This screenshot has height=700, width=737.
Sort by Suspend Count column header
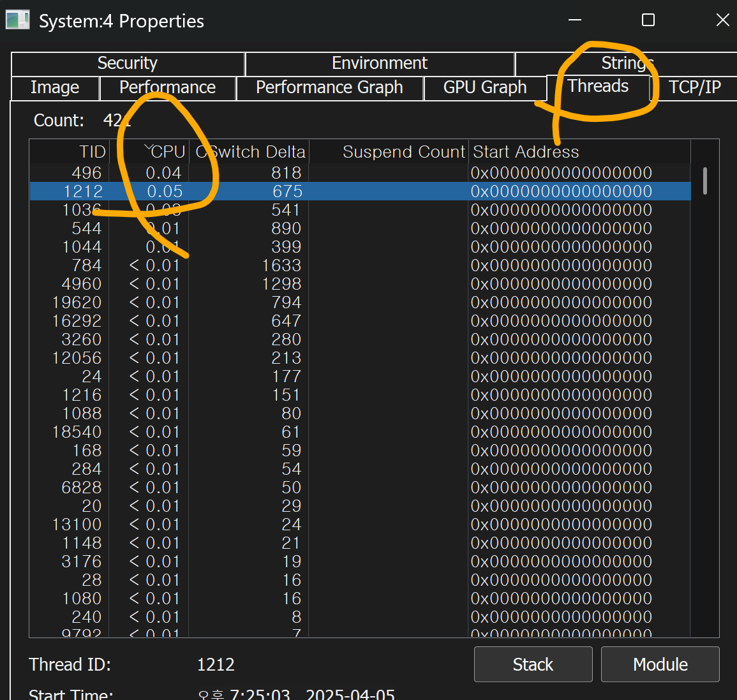pos(389,152)
